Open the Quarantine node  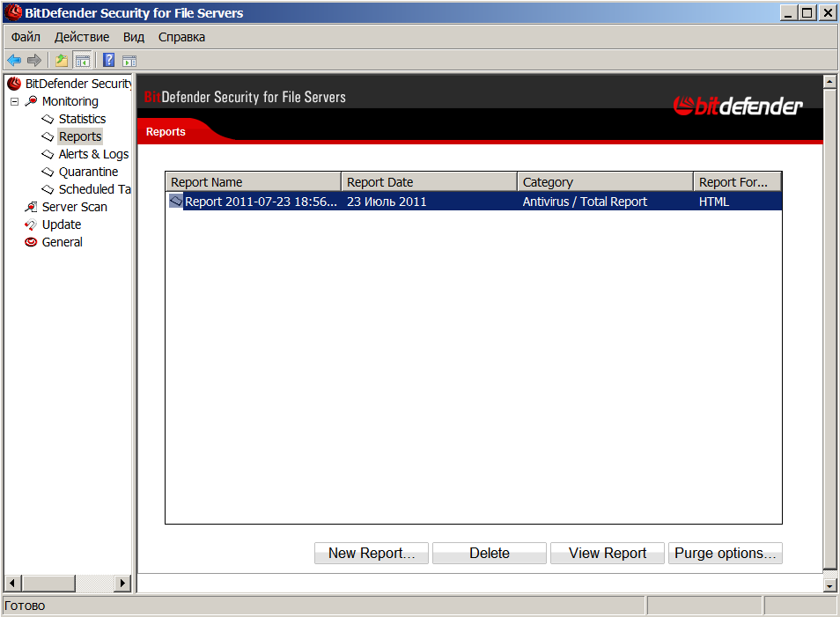pyautogui.click(x=88, y=172)
